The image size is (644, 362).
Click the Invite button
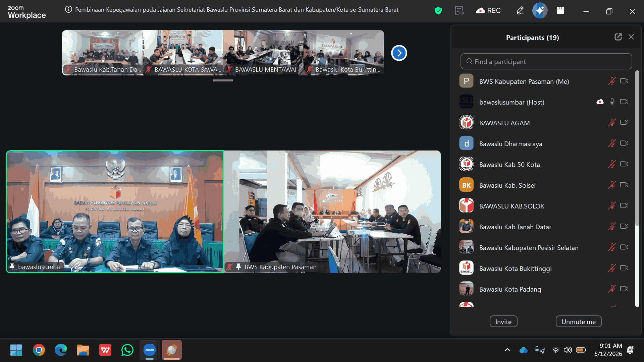pyautogui.click(x=503, y=322)
